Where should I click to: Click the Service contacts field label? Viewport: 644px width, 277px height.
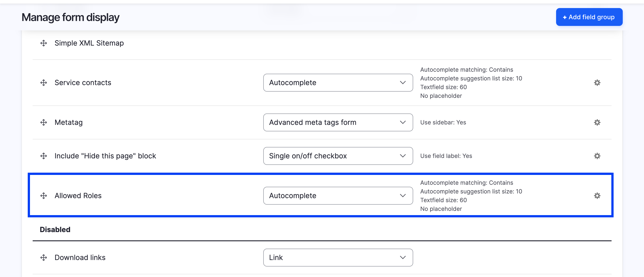[83, 83]
